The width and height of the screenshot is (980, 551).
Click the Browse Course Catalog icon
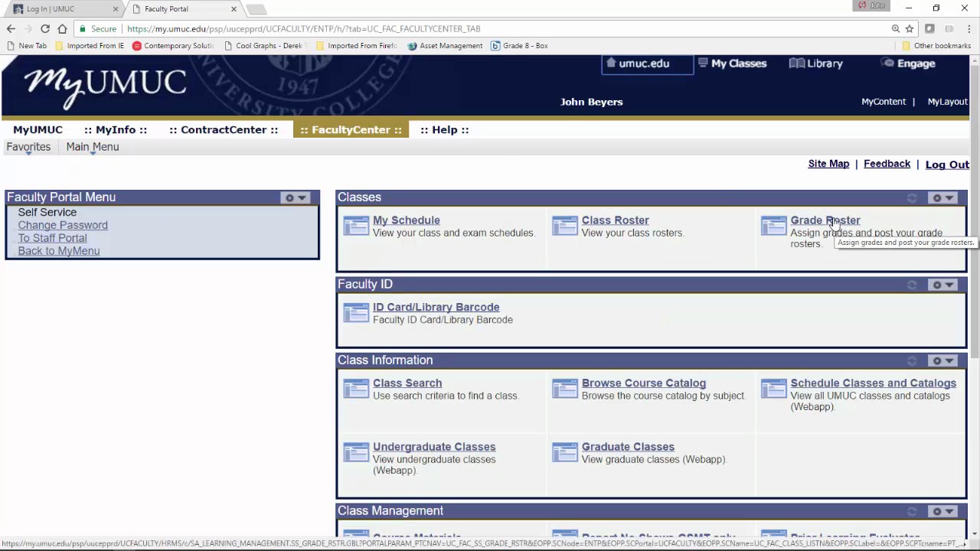[565, 389]
